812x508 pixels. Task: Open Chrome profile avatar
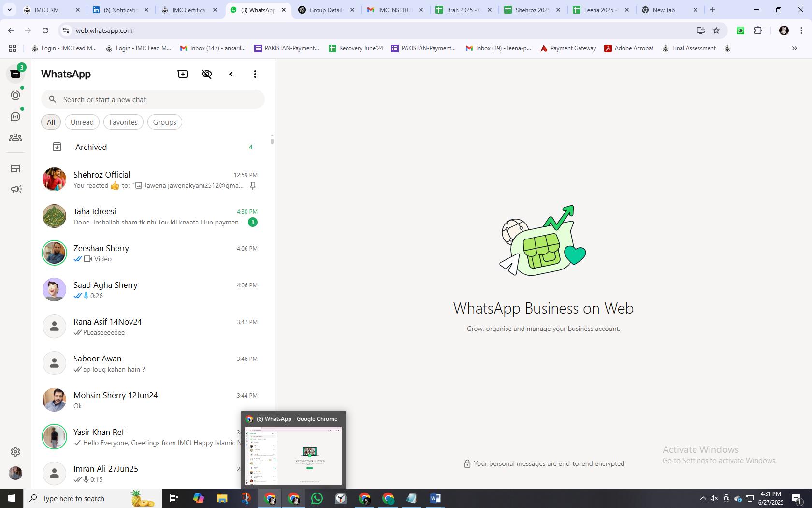click(783, 30)
